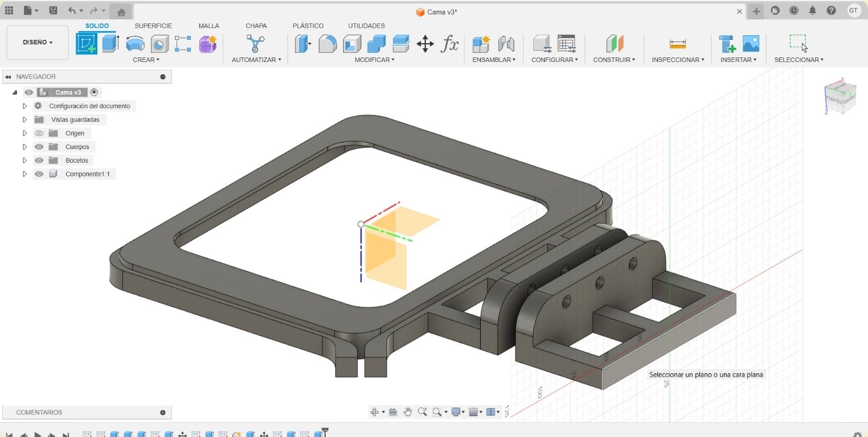The image size is (868, 437).
Task: Click the Insert image canvas icon
Action: pos(751,44)
